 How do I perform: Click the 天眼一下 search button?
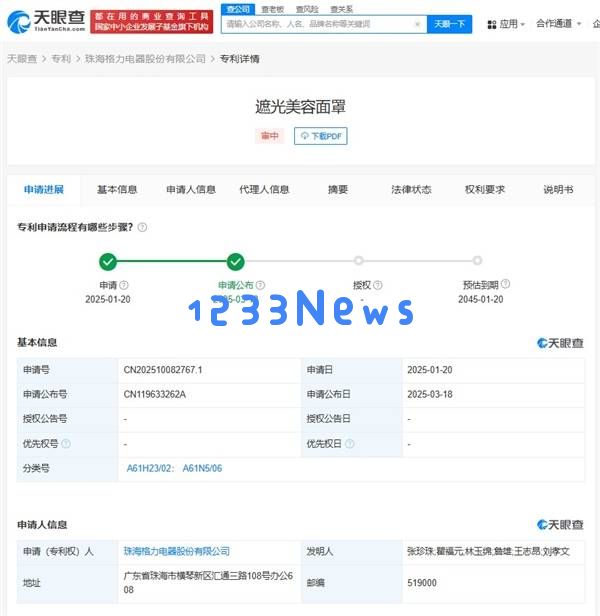point(450,24)
